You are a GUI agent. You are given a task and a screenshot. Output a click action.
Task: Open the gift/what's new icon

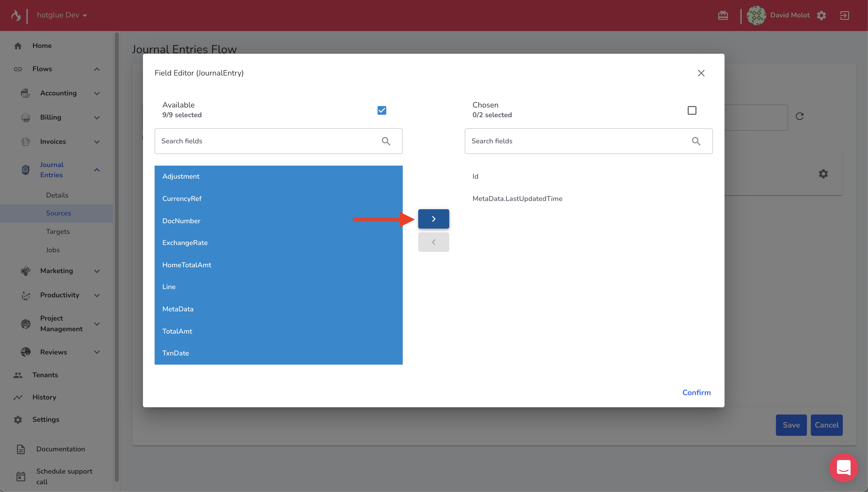click(x=723, y=15)
